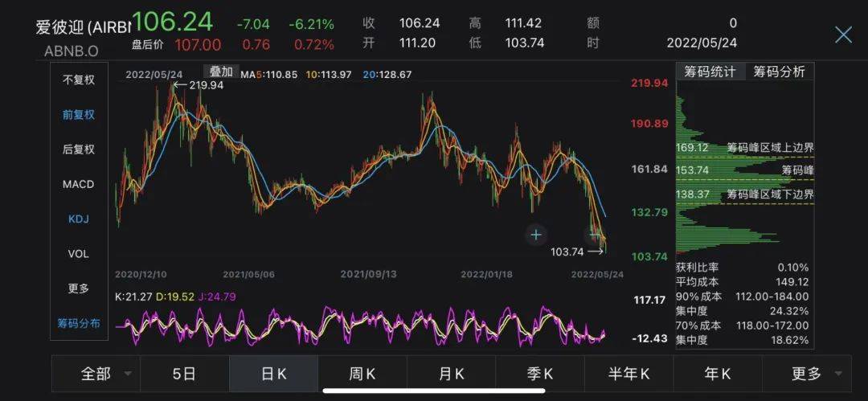Close the chart with the X icon
This screenshot has width=868, height=401.
coord(843,34)
